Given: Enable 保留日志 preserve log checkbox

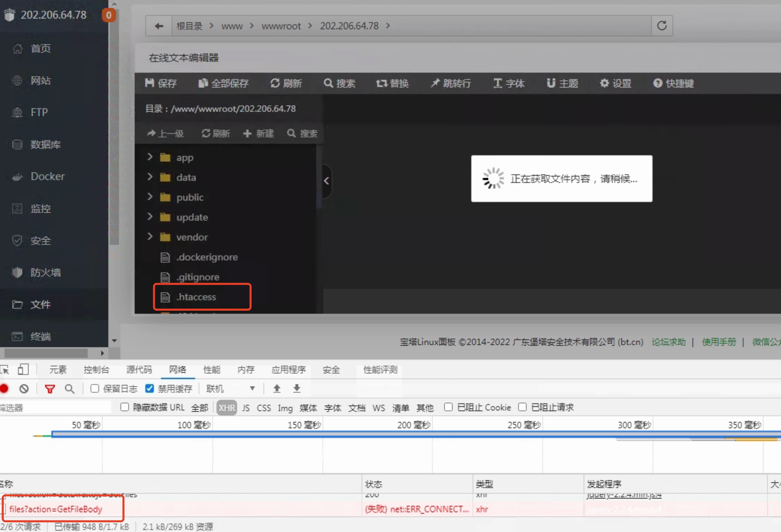Looking at the screenshot, I should pyautogui.click(x=94, y=389).
